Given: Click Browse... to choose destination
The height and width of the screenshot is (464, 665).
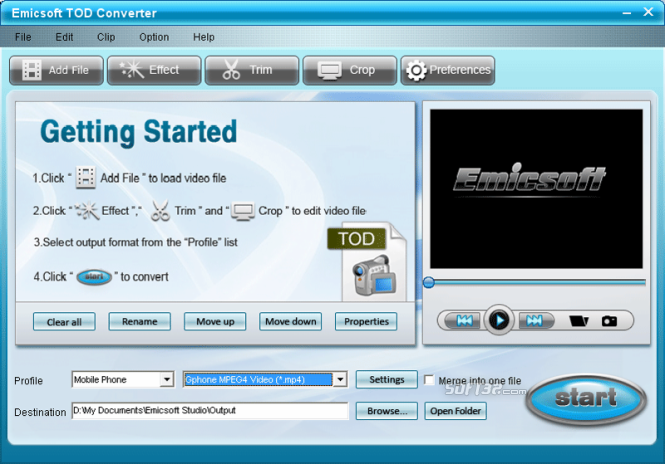Looking at the screenshot, I should point(386,411).
